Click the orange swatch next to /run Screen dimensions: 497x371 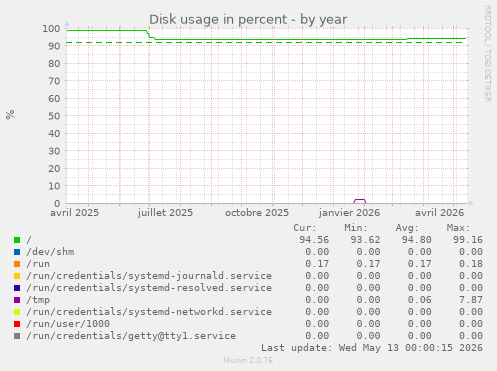(17, 264)
